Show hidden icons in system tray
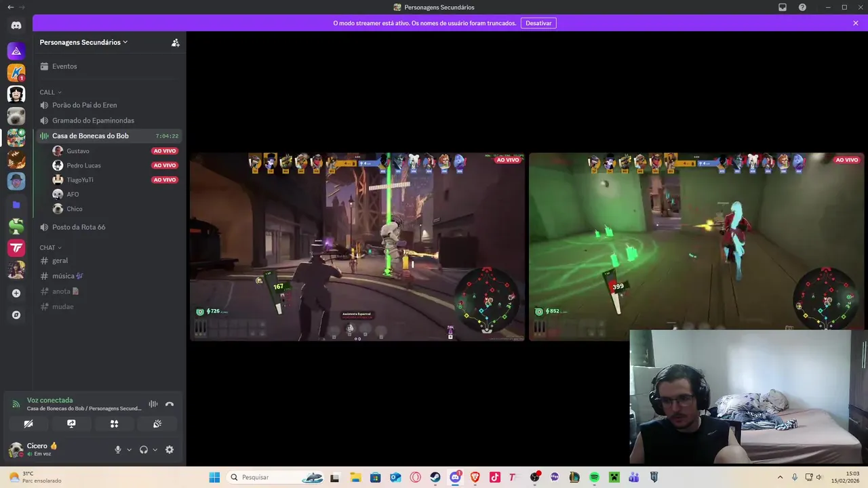The height and width of the screenshot is (488, 868). click(780, 477)
